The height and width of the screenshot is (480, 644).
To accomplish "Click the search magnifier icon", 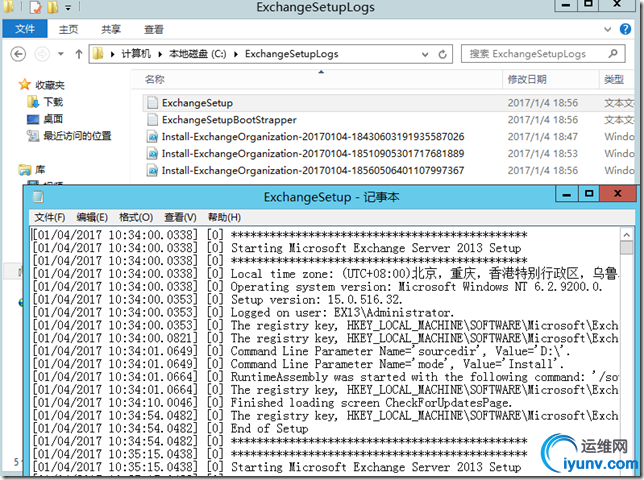I will 613,53.
